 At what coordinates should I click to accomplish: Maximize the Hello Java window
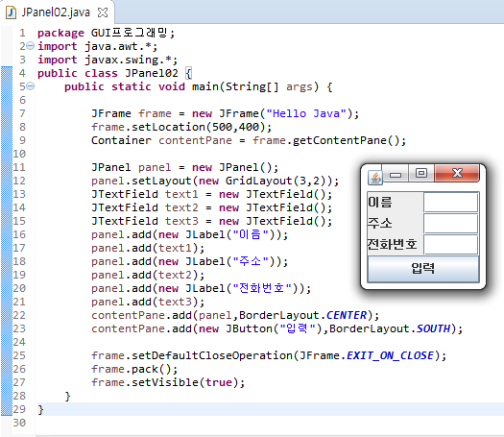coord(421,174)
